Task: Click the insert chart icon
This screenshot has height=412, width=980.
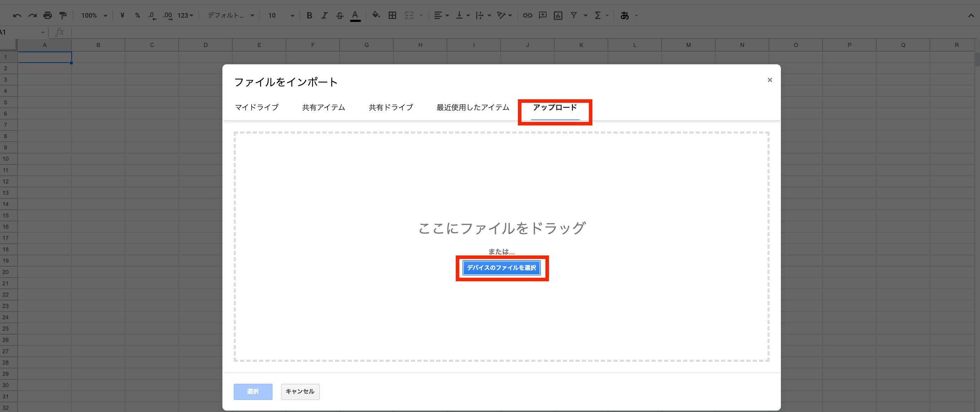Action: 558,16
